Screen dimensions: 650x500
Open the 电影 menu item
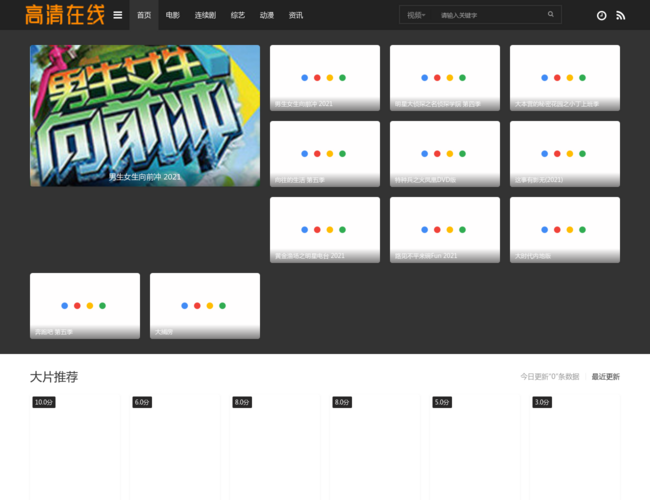(173, 15)
